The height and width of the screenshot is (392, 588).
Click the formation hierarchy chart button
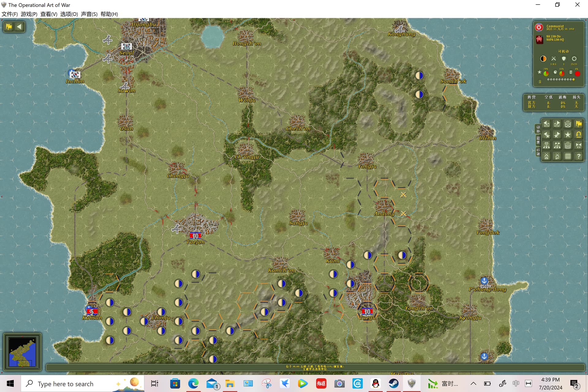click(x=546, y=145)
